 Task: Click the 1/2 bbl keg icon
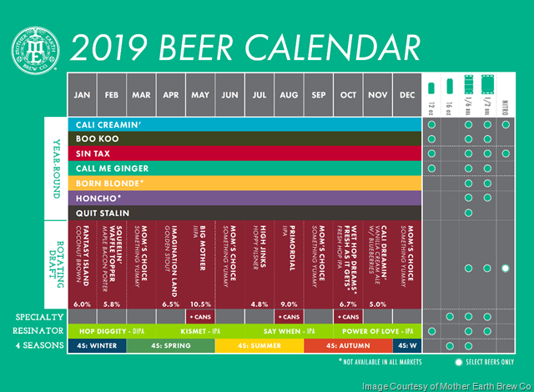click(487, 84)
